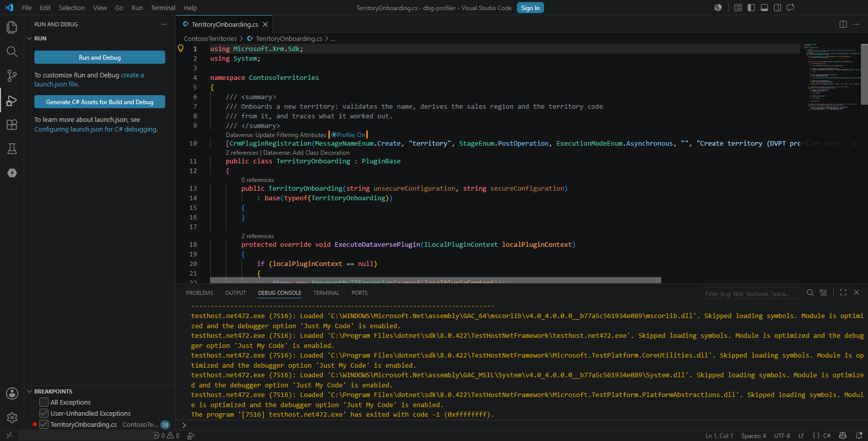Click Dataverse: Update Filtering Attributes code lens

(x=276, y=135)
